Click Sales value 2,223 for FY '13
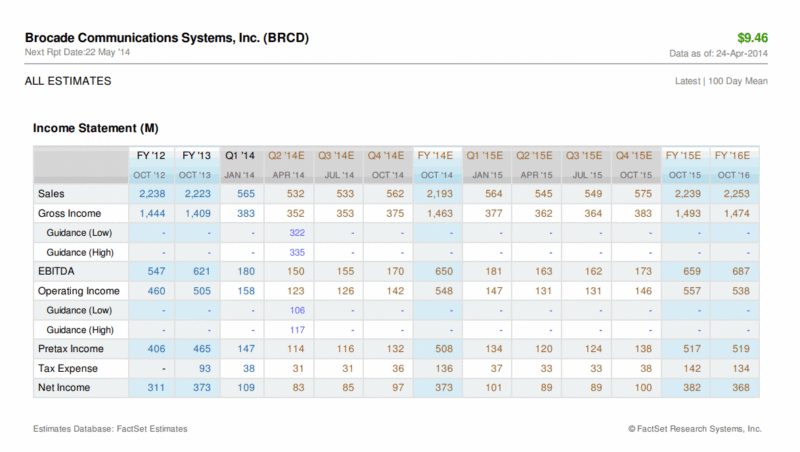 pyautogui.click(x=197, y=194)
